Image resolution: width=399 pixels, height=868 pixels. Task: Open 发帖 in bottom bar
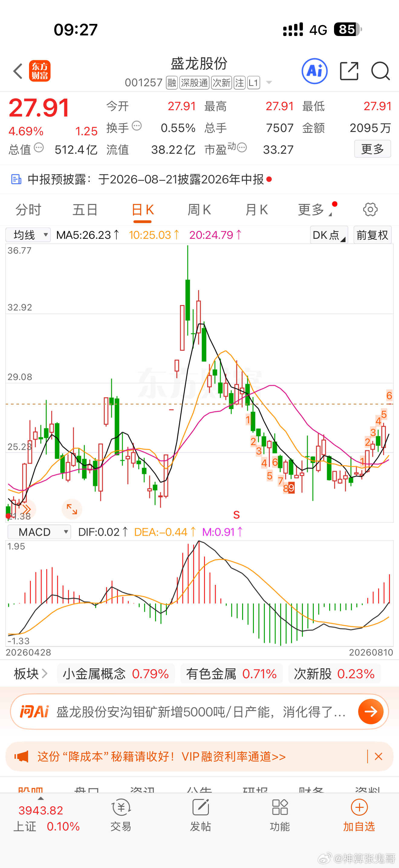(x=200, y=815)
